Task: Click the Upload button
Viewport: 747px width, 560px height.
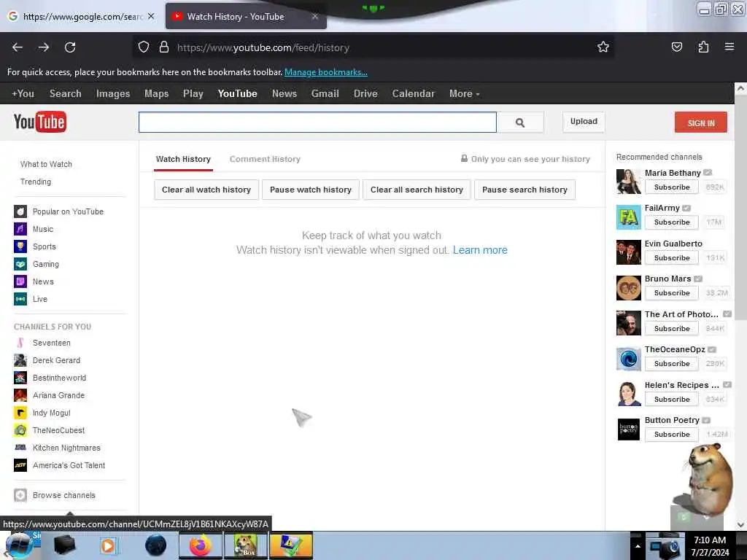Action: 584,122
